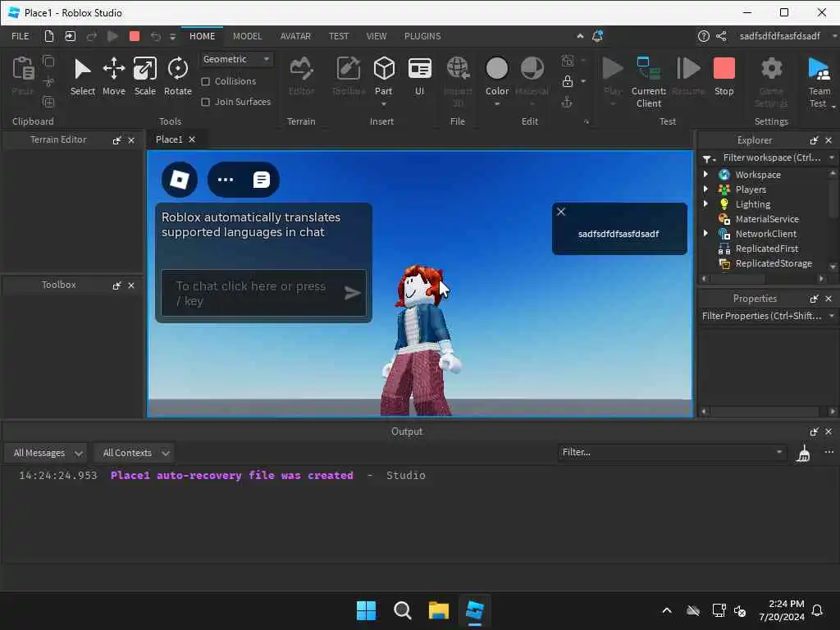Switch to the MODEL ribbon tab
Viewport: 840px width, 630px height.
247,36
